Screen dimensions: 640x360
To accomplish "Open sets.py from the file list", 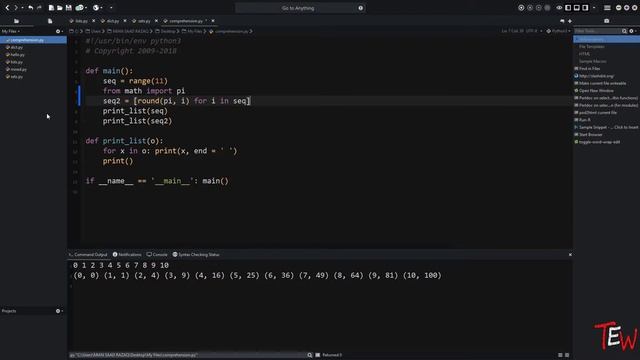I will tap(15, 77).
